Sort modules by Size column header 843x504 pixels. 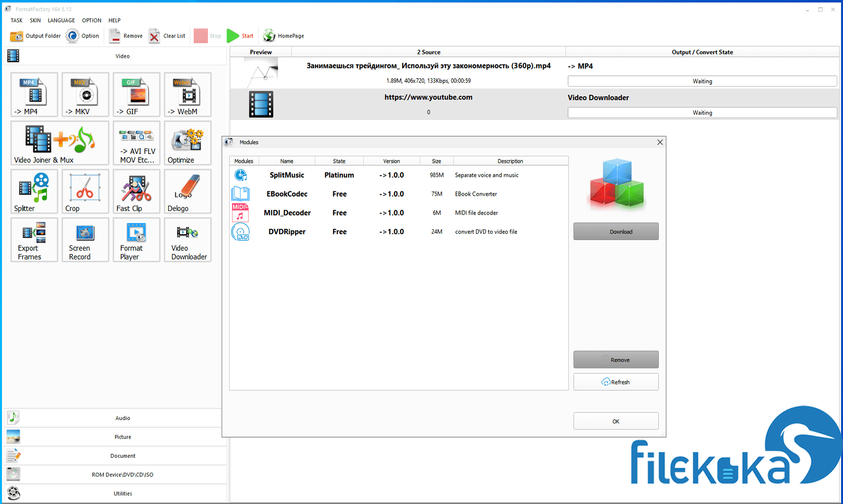(x=436, y=161)
